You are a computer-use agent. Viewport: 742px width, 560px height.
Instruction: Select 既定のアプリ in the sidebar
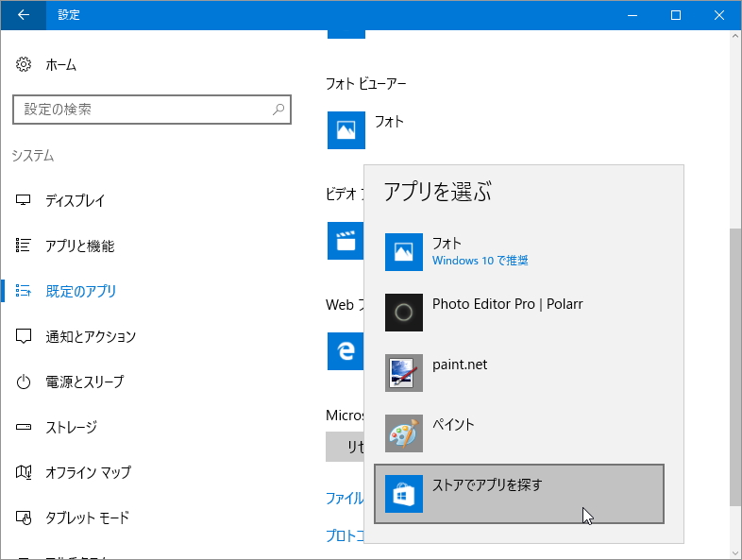(x=81, y=291)
